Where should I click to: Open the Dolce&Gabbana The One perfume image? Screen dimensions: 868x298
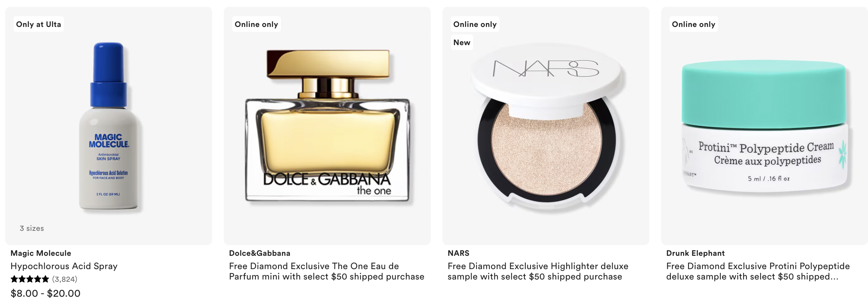click(x=327, y=126)
